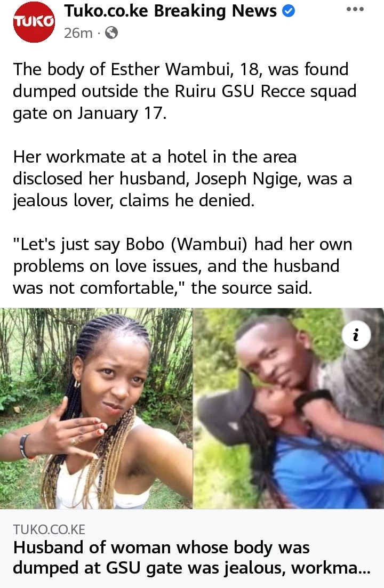384x588 pixels.
Task: Select the paragraph mentioning Joseph Ngige
Action: pyautogui.click(x=182, y=179)
